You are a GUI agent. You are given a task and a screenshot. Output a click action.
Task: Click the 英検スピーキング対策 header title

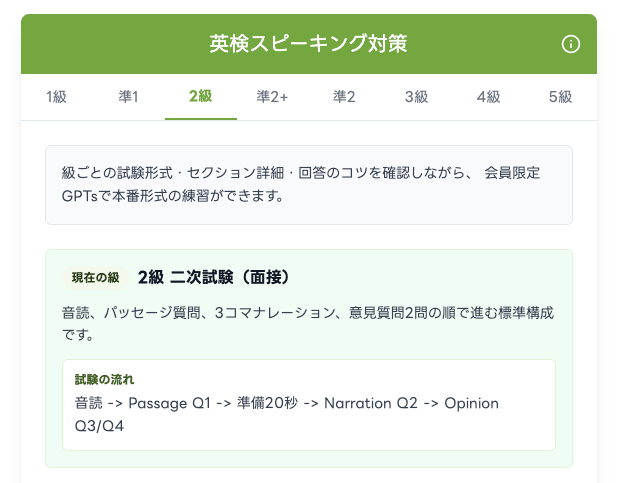[x=308, y=44]
